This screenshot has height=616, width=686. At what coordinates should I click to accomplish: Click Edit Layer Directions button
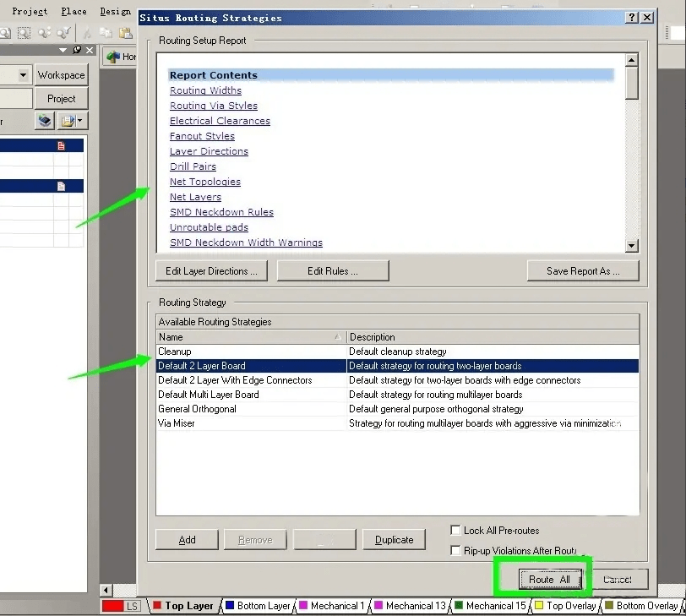[x=211, y=271]
